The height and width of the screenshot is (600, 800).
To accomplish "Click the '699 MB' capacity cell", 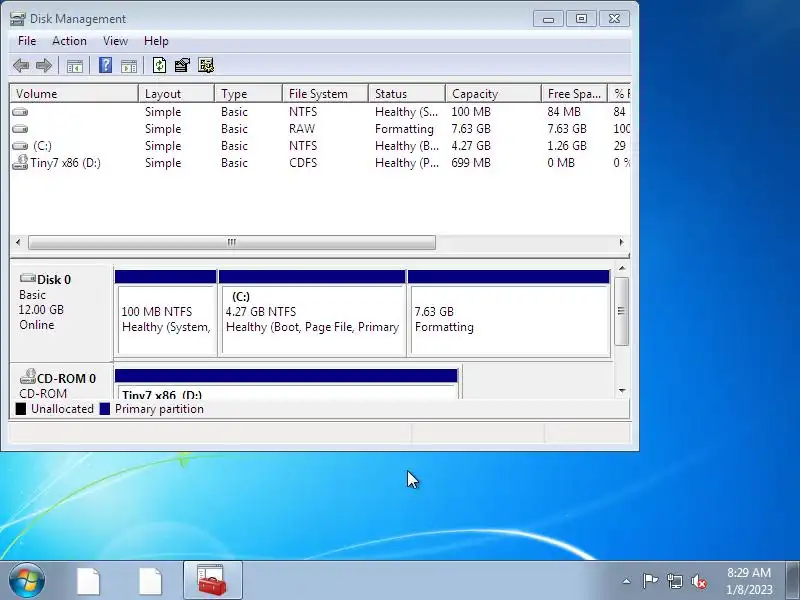I will click(470, 163).
